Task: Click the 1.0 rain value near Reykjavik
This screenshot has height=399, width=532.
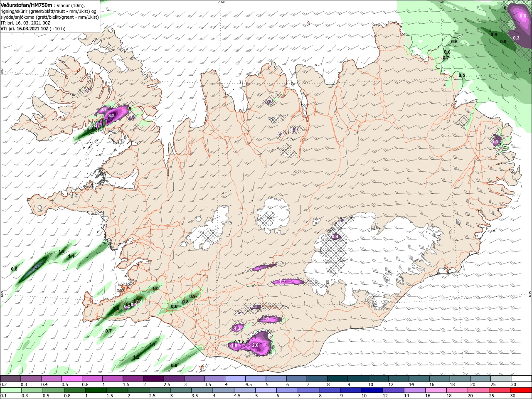Action: (x=156, y=288)
